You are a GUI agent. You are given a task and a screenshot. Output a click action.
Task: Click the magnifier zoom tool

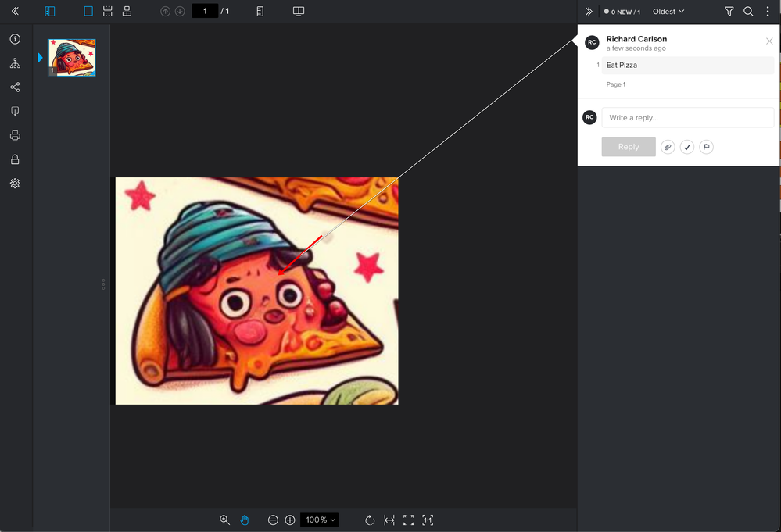coord(225,520)
